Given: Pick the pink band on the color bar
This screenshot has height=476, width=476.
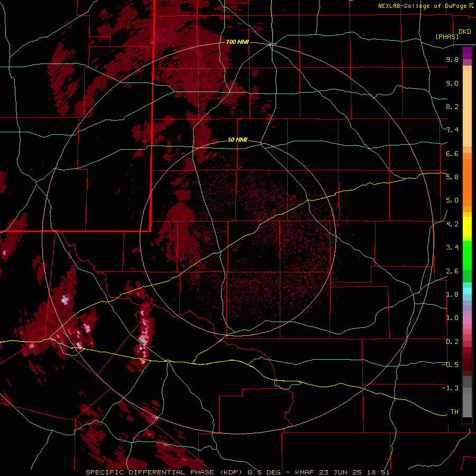Looking at the screenshot, I should (467, 321).
